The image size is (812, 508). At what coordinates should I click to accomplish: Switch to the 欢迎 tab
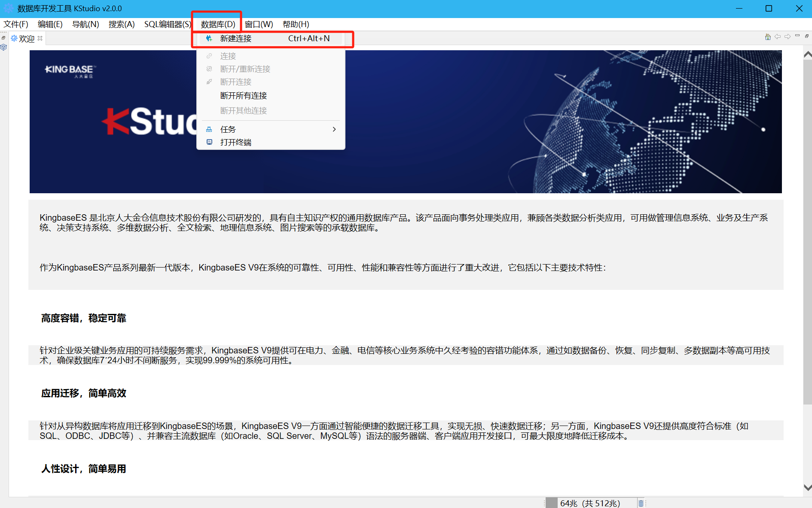point(27,39)
